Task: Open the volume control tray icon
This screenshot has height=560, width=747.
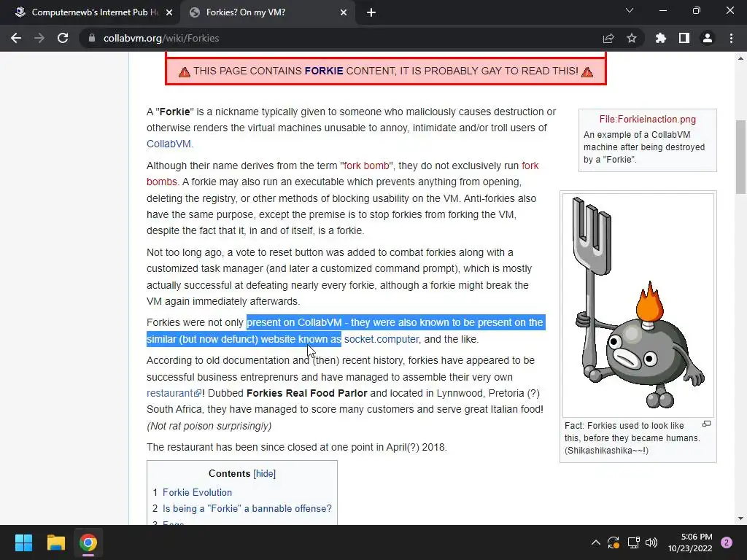Action: [x=651, y=542]
